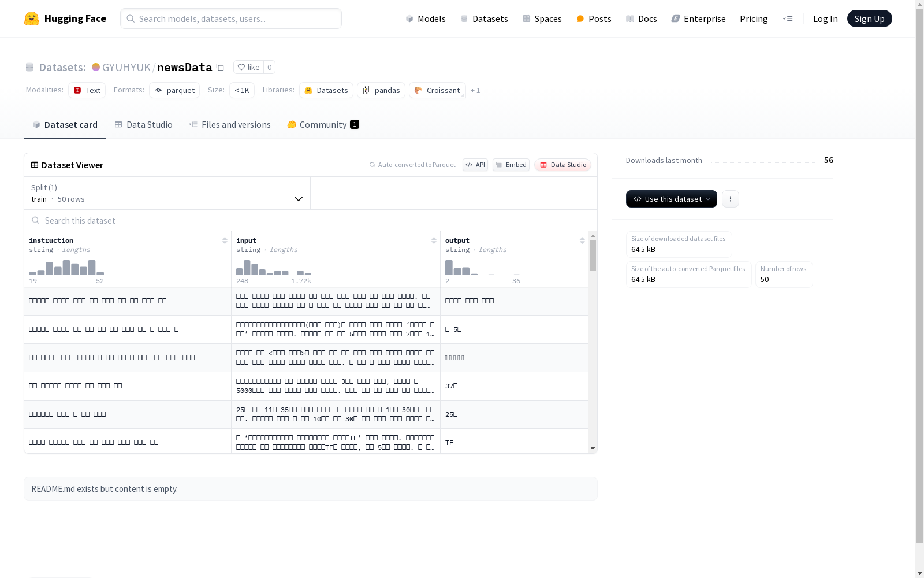Viewport: 924px width, 578px height.
Task: Open the Community tab
Action: 323,125
